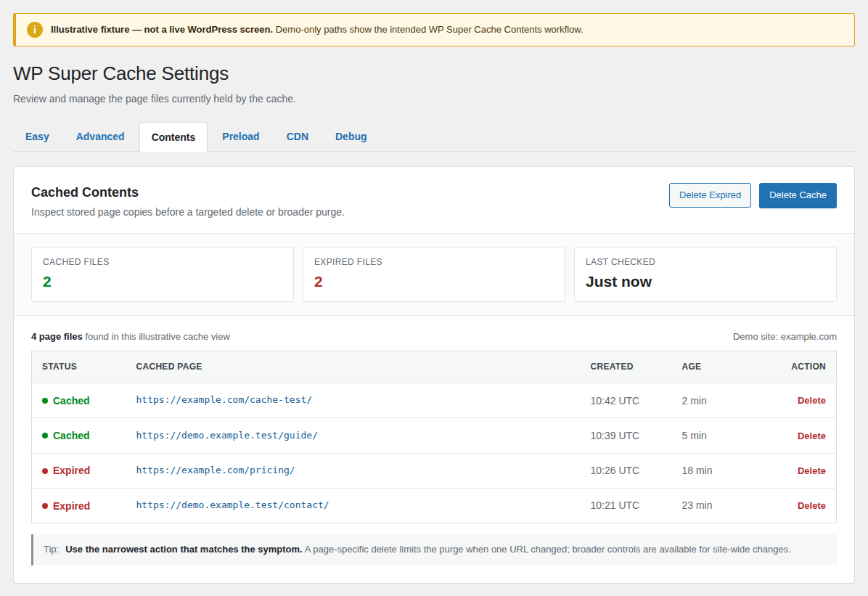This screenshot has height=596, width=868.
Task: Open the example.com/pricing/ link
Action: click(216, 470)
